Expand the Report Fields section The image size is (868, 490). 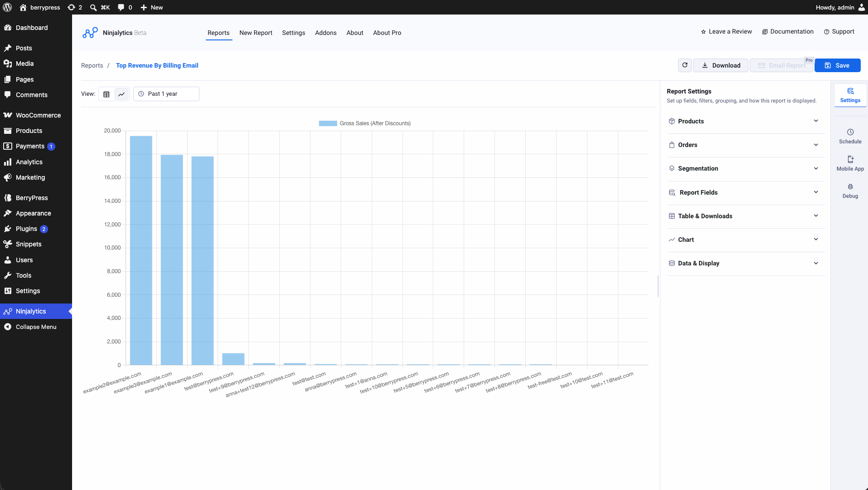(746, 192)
